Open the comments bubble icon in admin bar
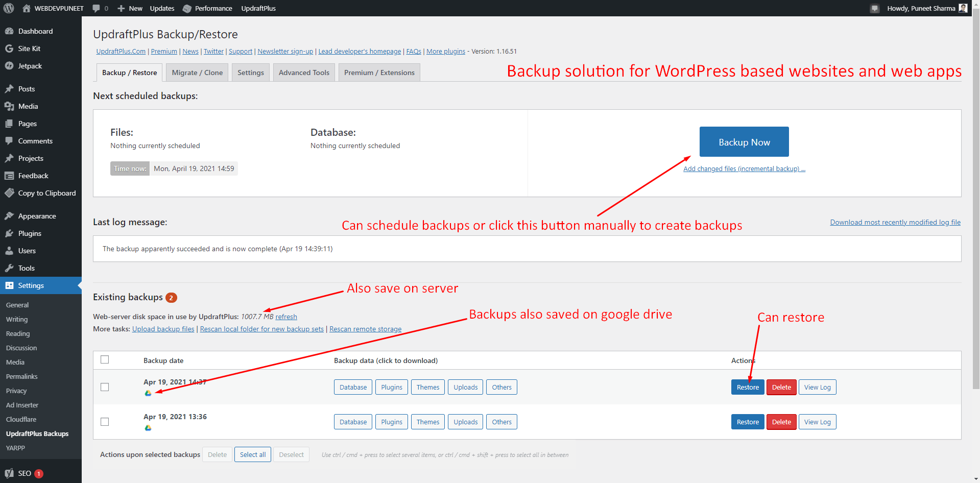This screenshot has height=483, width=980. [x=96, y=8]
